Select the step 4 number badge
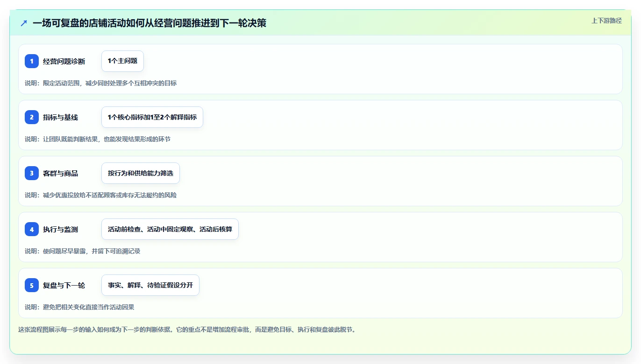641x364 pixels. click(x=32, y=229)
